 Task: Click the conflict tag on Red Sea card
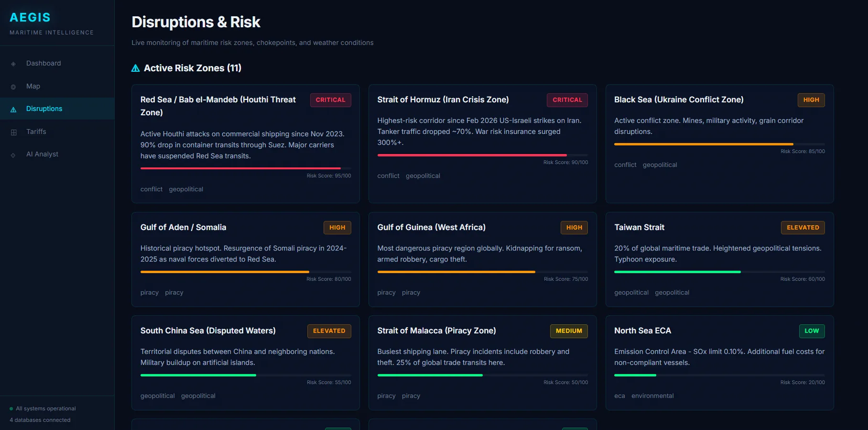pyautogui.click(x=152, y=189)
